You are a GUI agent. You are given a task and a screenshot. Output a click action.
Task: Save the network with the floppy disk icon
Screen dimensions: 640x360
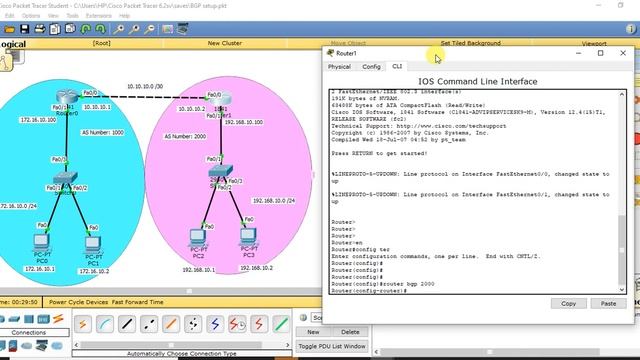tap(24, 29)
